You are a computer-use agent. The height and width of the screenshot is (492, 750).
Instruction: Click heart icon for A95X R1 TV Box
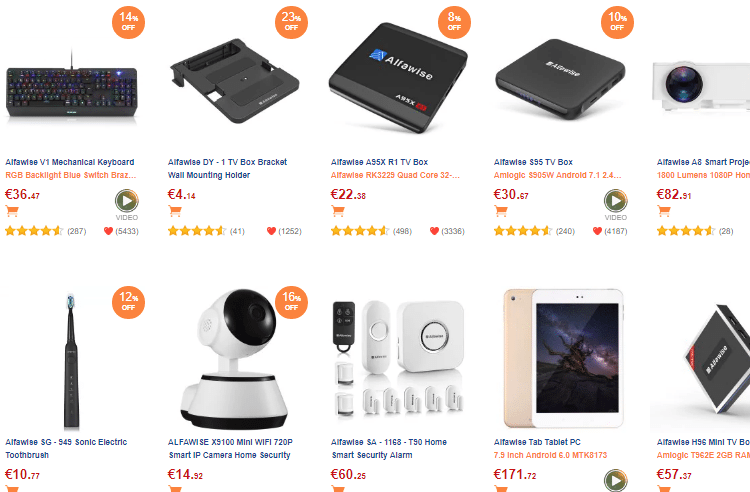pos(434,231)
